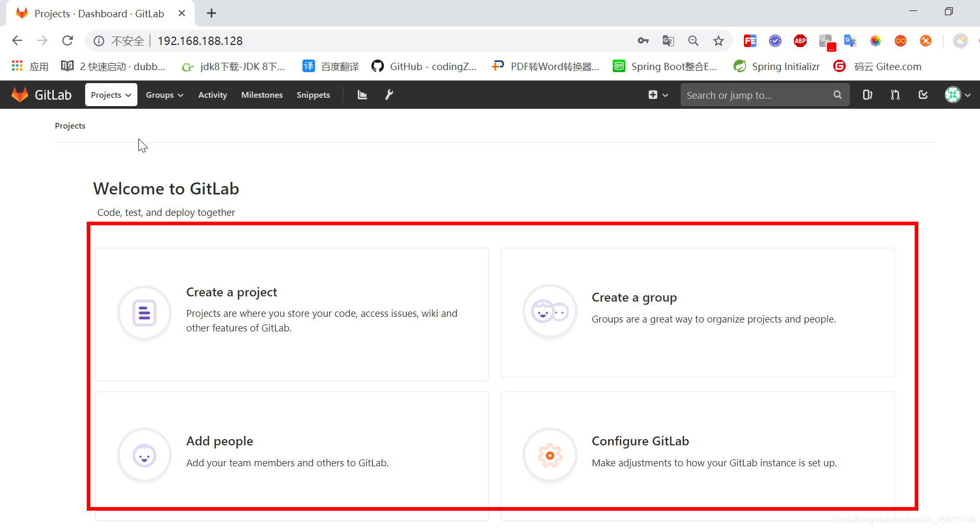Open the Create a group card
980x529 pixels.
(x=698, y=313)
